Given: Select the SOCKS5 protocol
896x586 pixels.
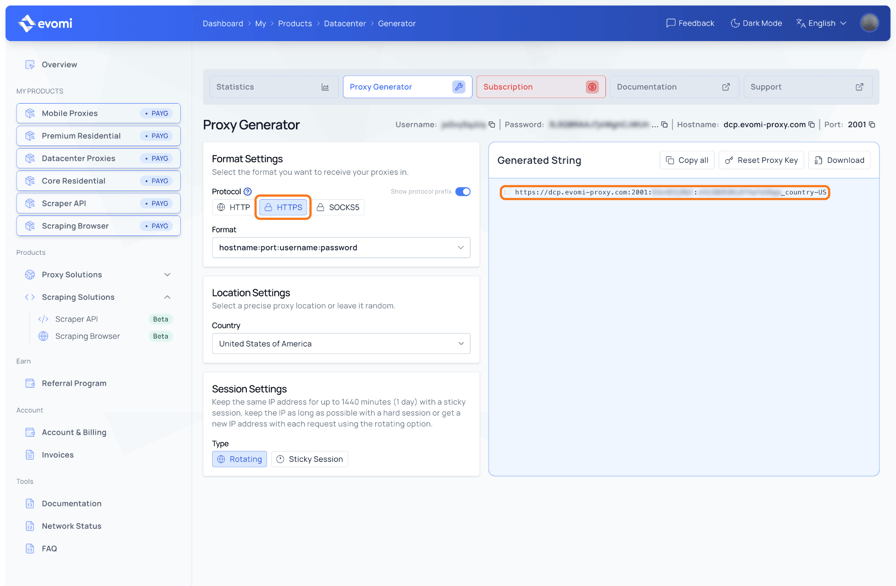Looking at the screenshot, I should click(x=338, y=207).
